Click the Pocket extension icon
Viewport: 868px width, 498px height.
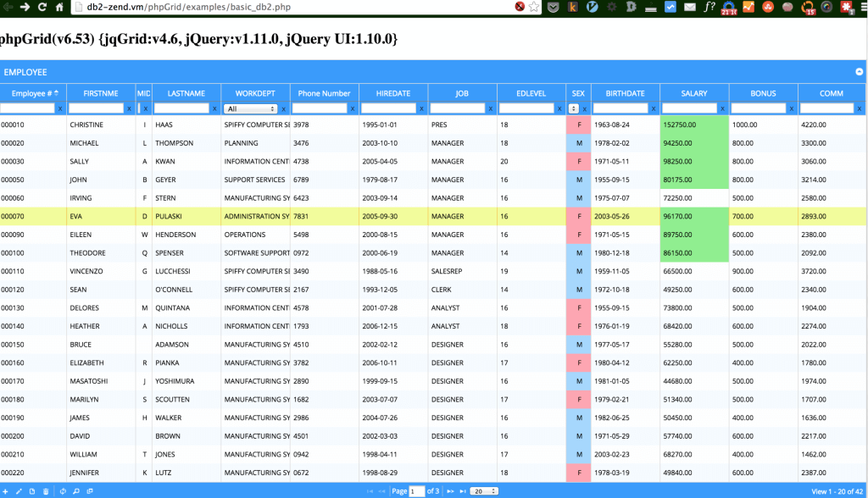click(553, 7)
